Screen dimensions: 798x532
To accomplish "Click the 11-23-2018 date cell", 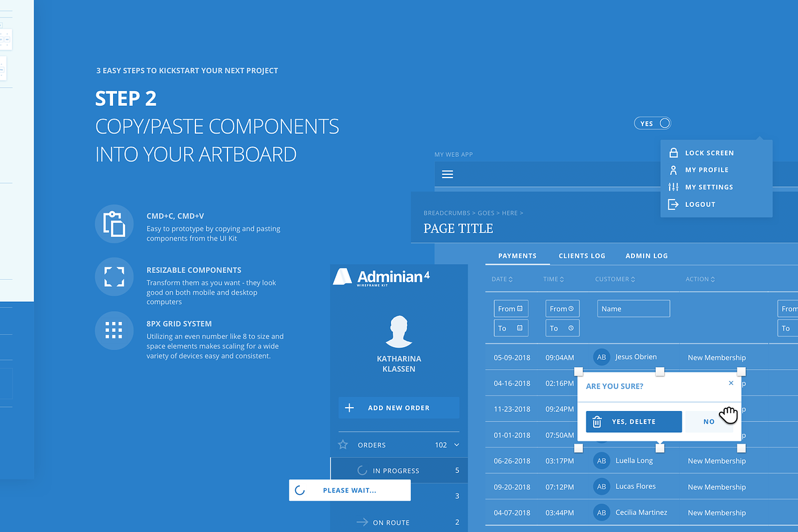I will point(512,409).
